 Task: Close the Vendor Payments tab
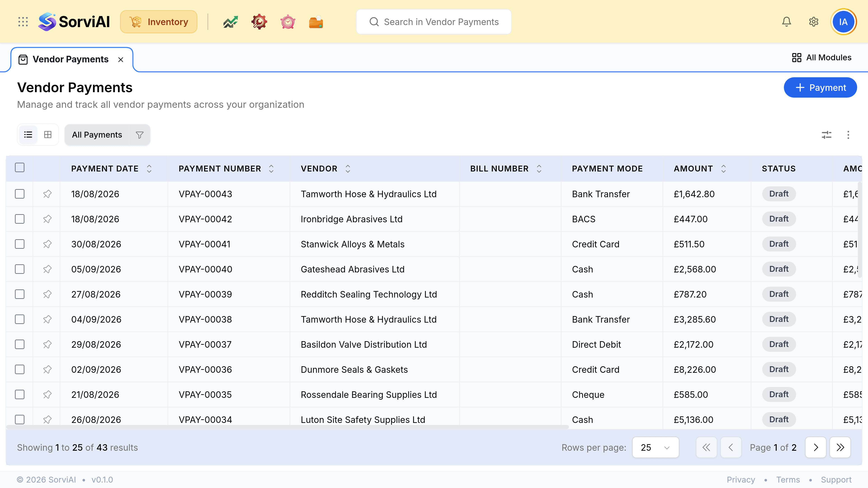pos(121,60)
